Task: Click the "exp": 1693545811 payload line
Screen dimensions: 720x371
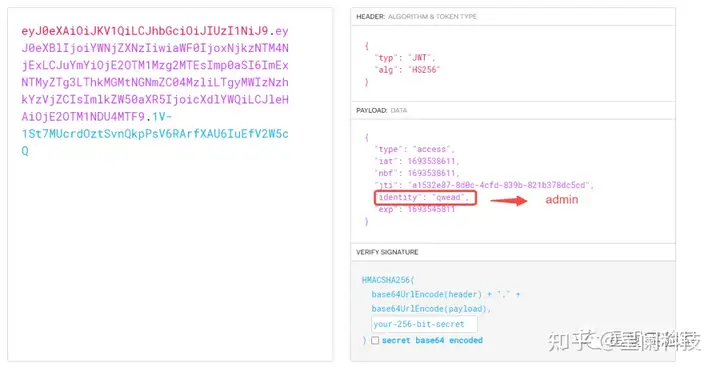Action: point(416,209)
